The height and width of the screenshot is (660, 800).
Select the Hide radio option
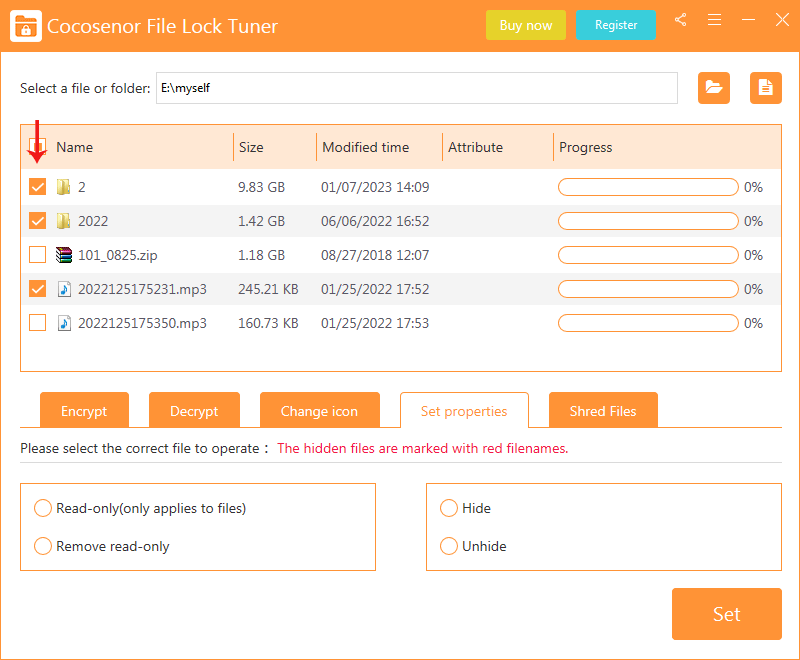[449, 508]
